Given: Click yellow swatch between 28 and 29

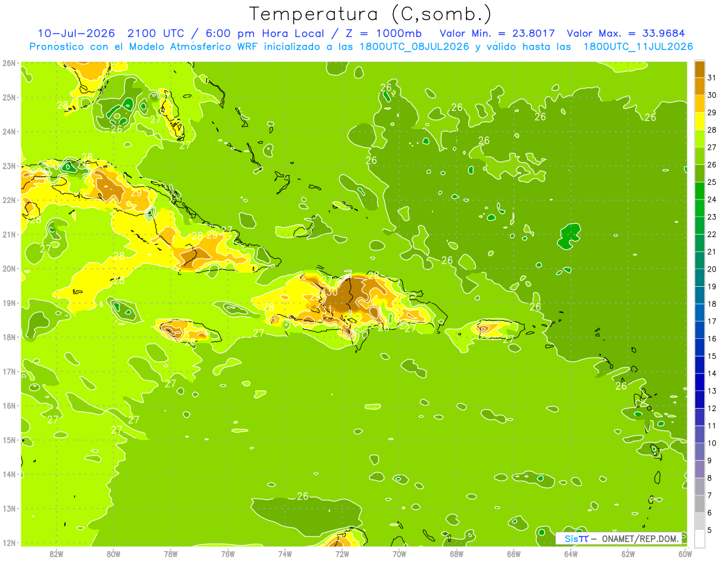Looking at the screenshot, I should point(699,121).
